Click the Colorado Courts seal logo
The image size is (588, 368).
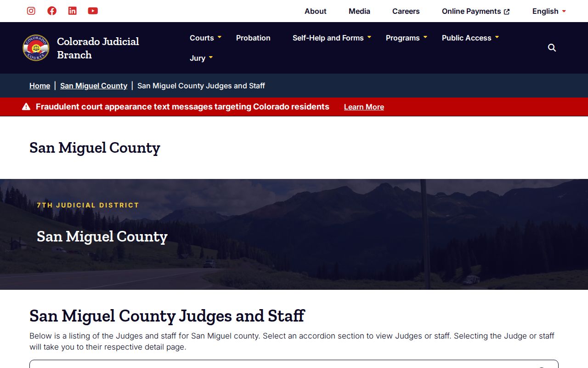click(x=36, y=48)
